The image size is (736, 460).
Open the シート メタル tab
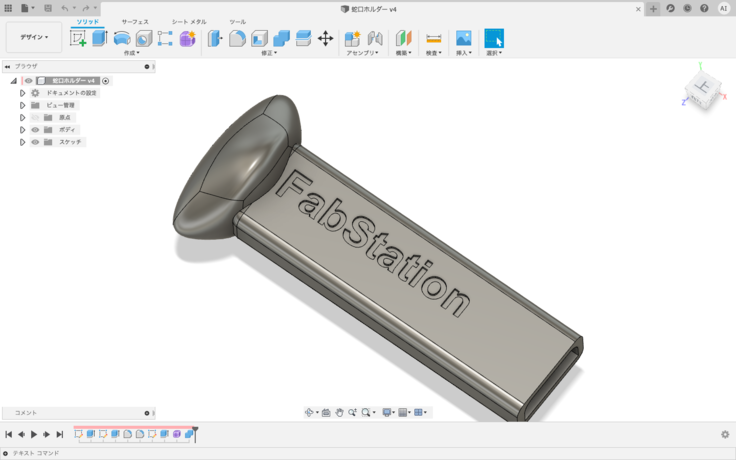tap(189, 21)
